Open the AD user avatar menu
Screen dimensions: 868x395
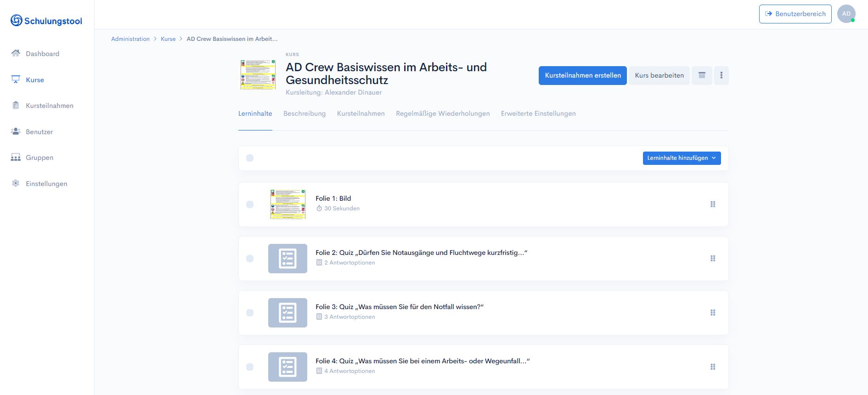[846, 14]
